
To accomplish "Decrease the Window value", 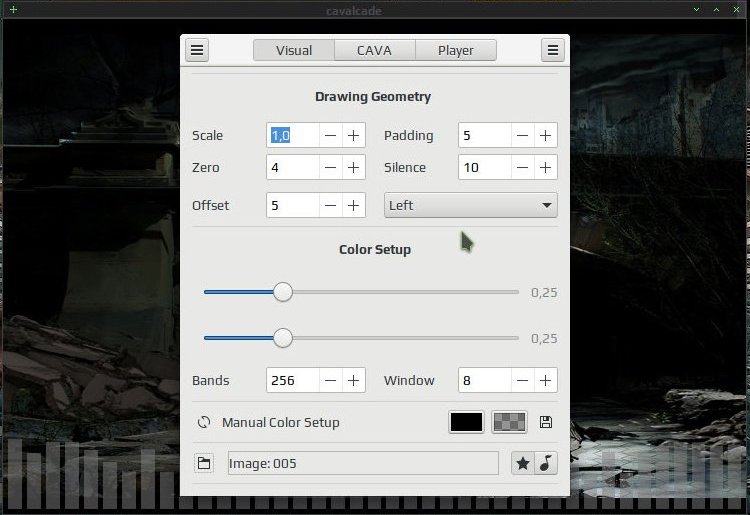I will click(522, 380).
